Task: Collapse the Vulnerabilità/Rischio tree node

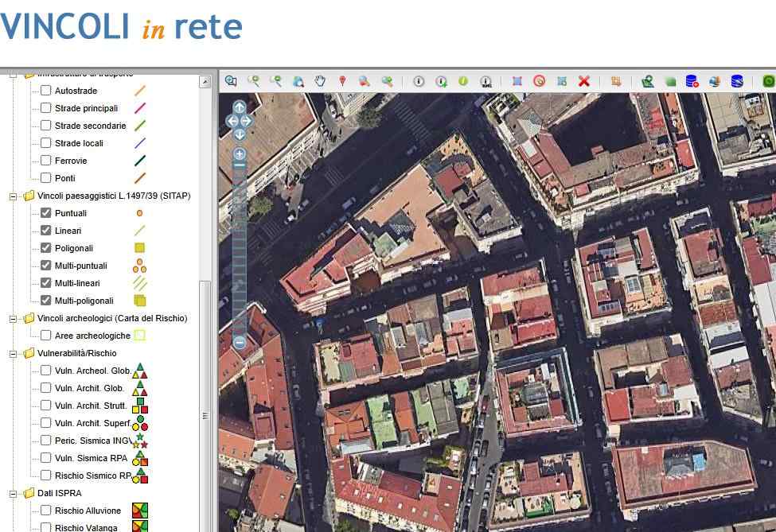Action: (x=14, y=353)
